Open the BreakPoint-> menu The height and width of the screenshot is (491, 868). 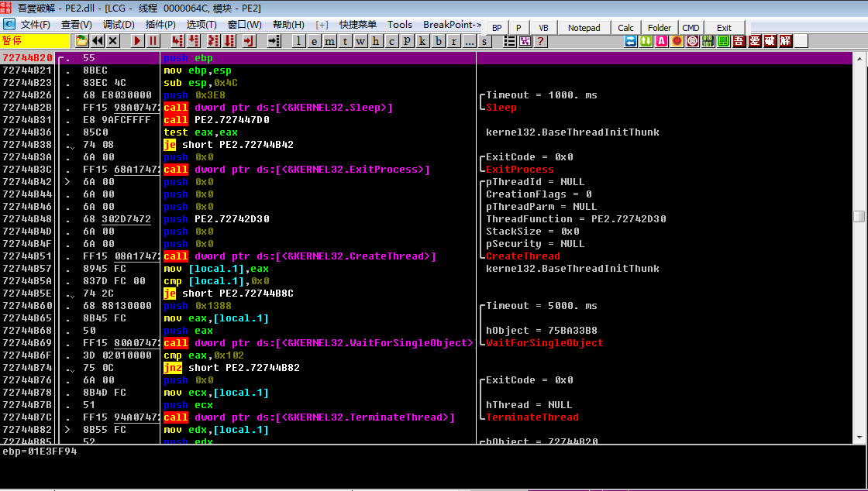point(453,25)
